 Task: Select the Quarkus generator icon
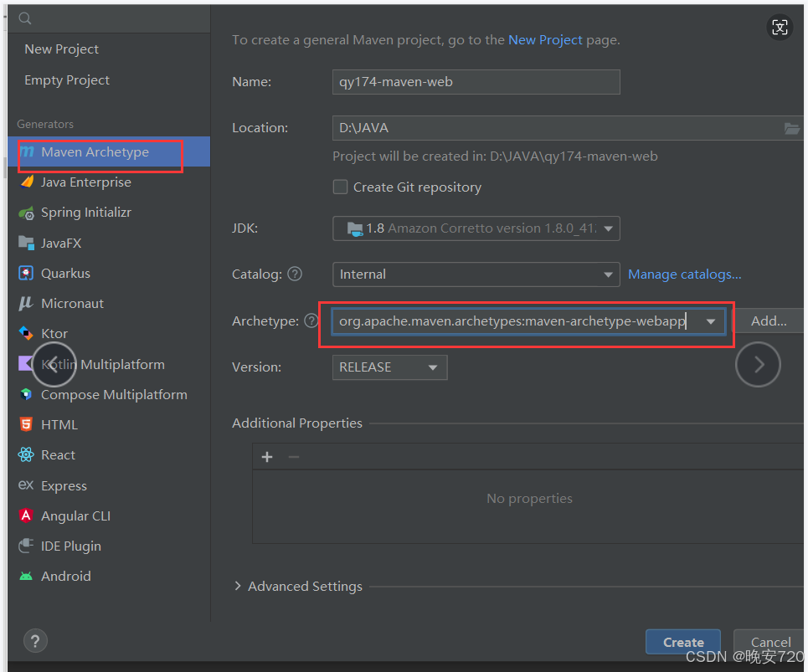[x=26, y=274]
